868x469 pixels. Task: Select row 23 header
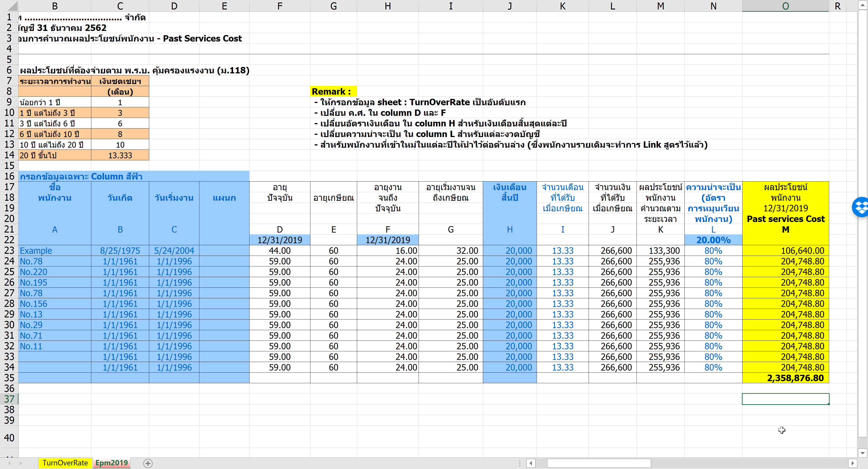point(9,250)
